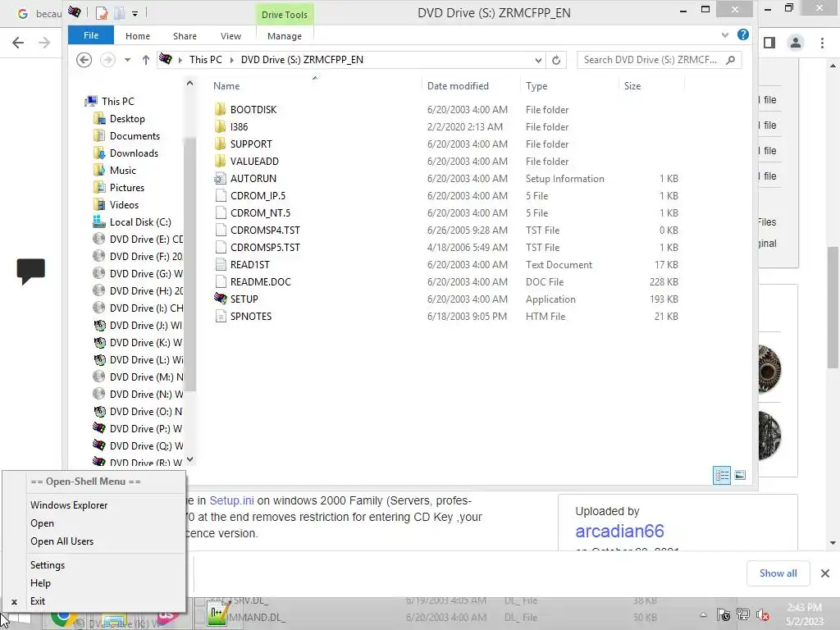Choose Exit in the Open-Shell menu
The height and width of the screenshot is (630, 840).
38,601
